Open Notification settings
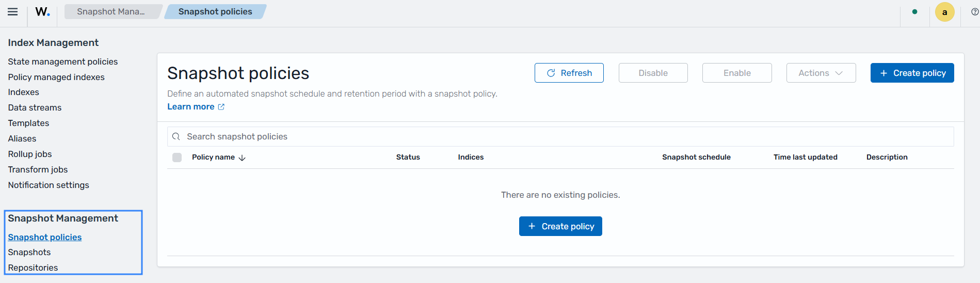 (x=49, y=185)
